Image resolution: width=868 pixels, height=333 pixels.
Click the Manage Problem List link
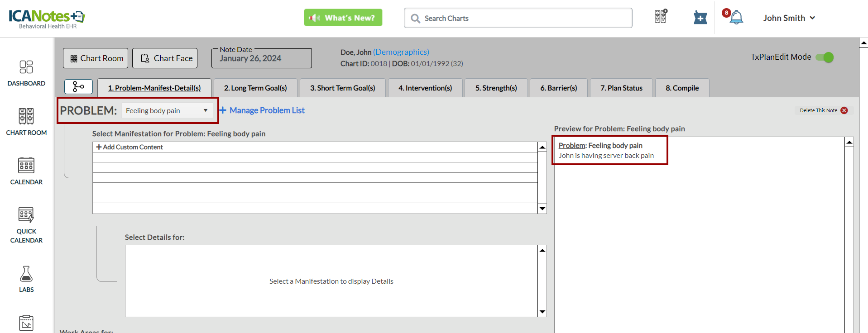(x=267, y=110)
